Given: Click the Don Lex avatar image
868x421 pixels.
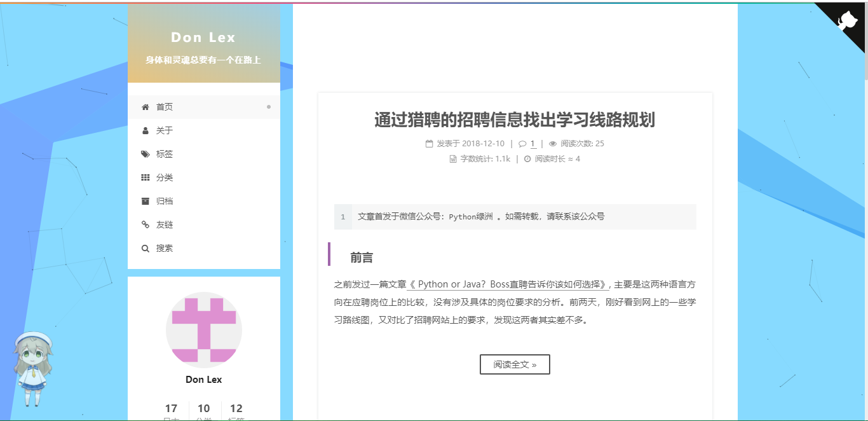Looking at the screenshot, I should (204, 330).
